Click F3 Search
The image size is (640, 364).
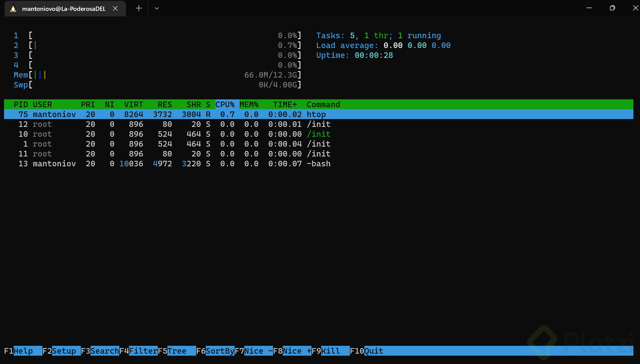coord(100,351)
